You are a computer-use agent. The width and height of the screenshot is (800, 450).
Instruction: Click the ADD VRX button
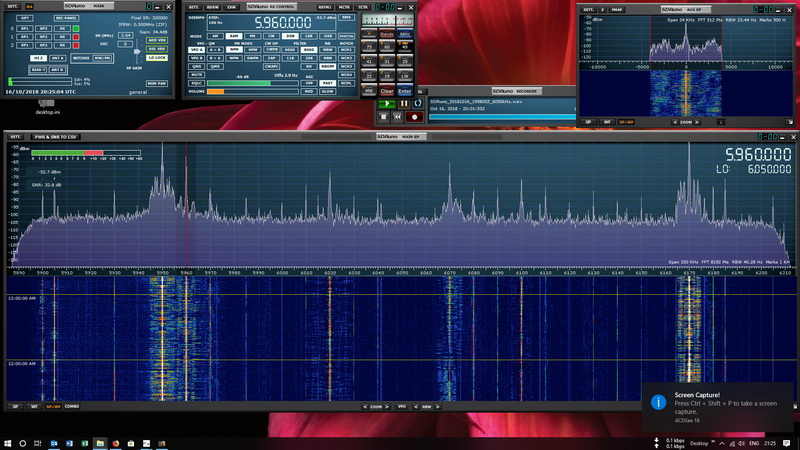[x=157, y=40]
